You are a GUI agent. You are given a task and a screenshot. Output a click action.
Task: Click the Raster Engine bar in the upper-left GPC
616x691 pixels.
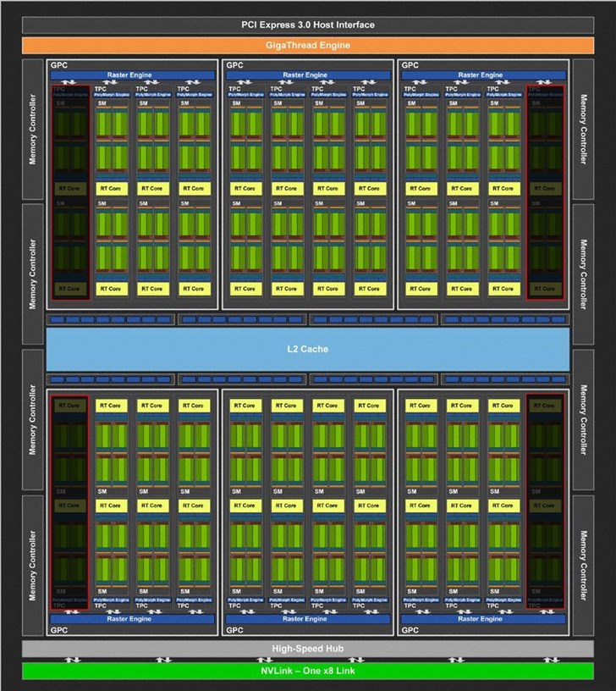coord(133,75)
